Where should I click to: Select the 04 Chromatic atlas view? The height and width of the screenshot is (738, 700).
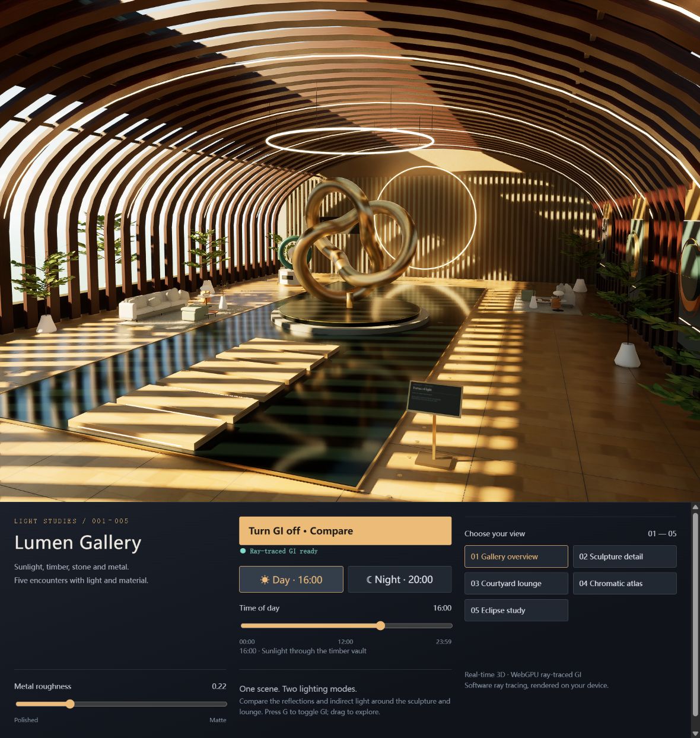[x=625, y=583]
